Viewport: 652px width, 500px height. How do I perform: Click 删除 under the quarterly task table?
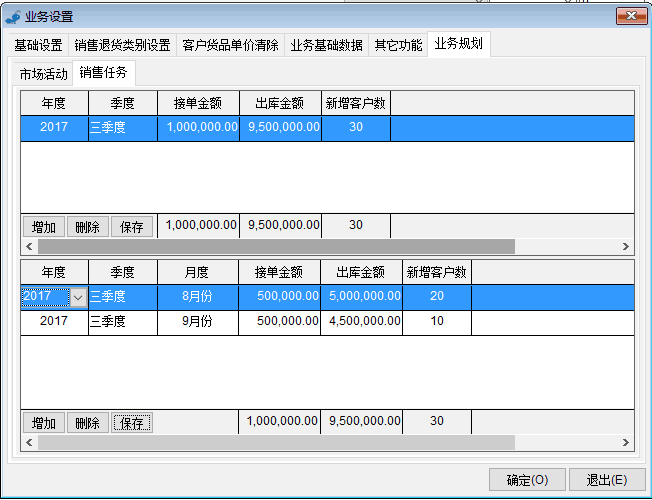coord(87,227)
